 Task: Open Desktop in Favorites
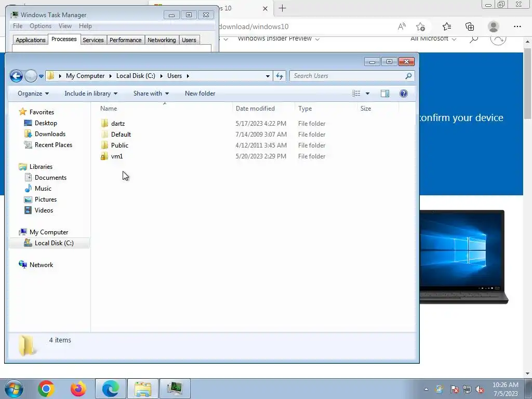(46, 123)
